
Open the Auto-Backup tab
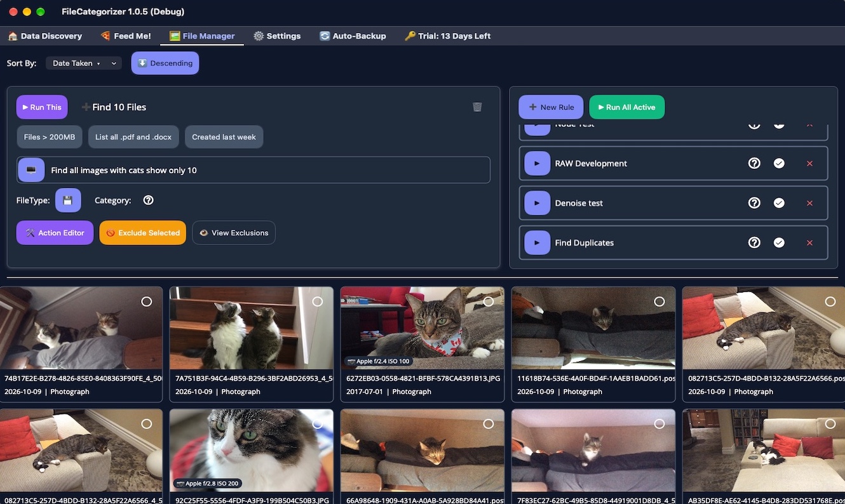point(353,36)
